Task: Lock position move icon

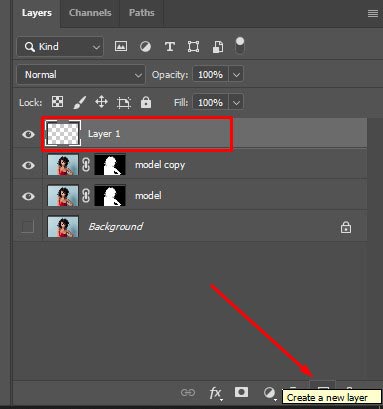Action: coord(101,102)
